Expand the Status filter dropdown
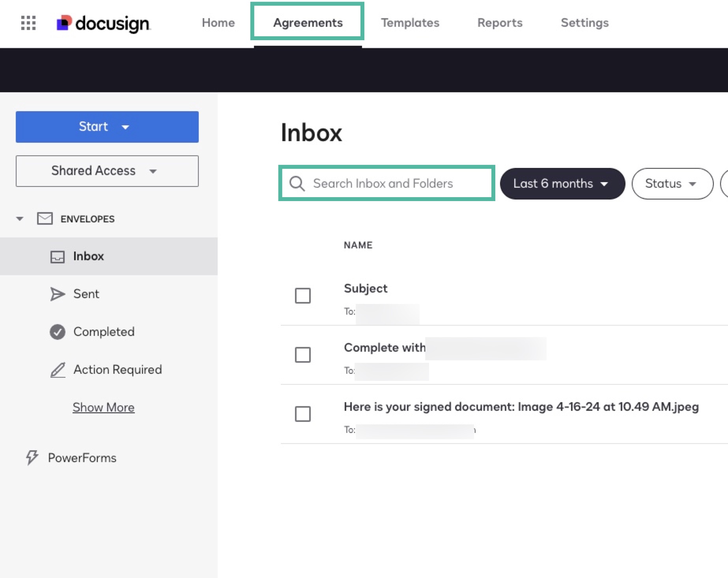This screenshot has width=728, height=578. pos(672,183)
